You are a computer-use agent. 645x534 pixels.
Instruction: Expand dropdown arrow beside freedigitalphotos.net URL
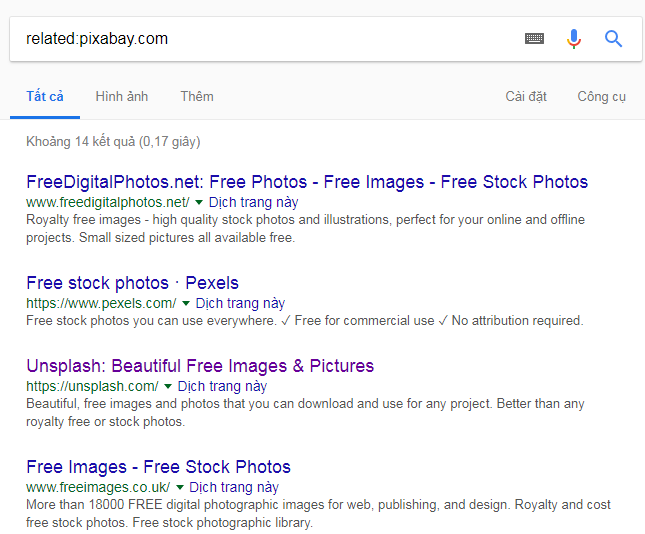coord(199,202)
